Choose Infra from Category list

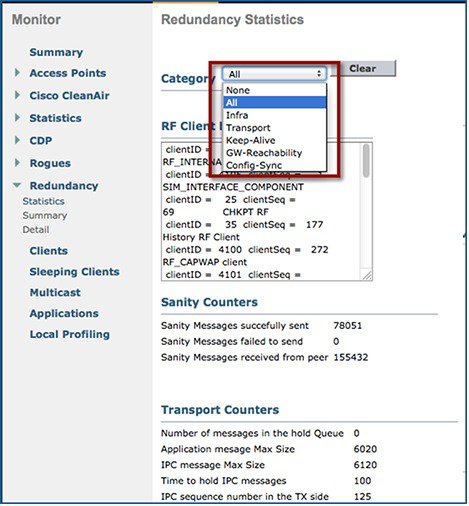pyautogui.click(x=275, y=115)
